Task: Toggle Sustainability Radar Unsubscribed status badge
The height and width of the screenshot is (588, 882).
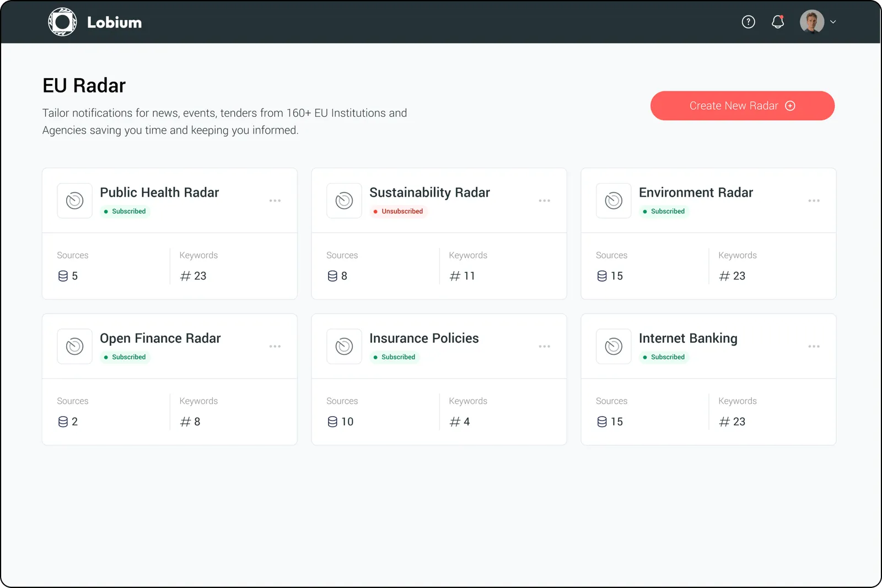Action: [399, 212]
